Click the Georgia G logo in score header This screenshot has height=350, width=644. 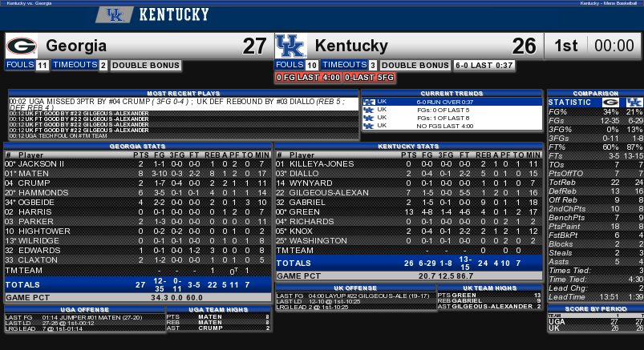pyautogui.click(x=22, y=46)
